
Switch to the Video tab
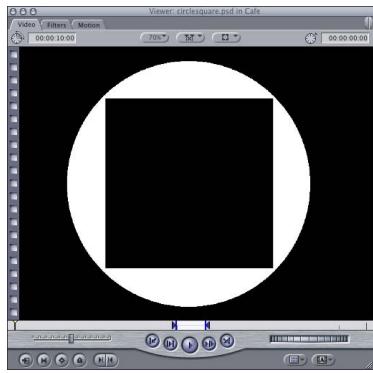pos(26,25)
